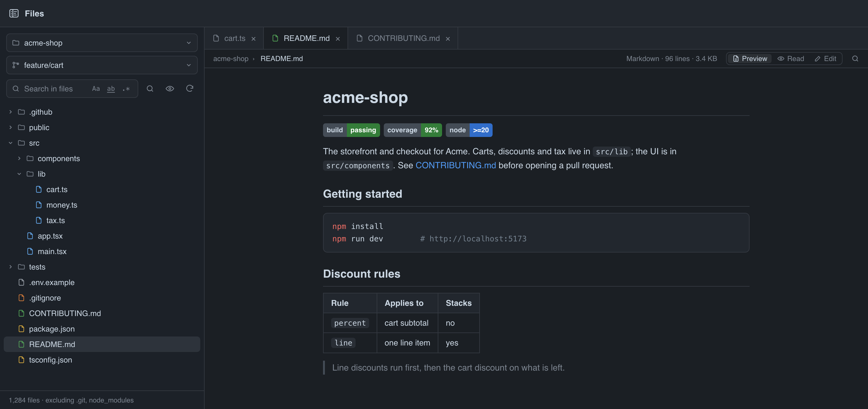Switch to Edit mode
868x409 pixels.
pos(825,59)
